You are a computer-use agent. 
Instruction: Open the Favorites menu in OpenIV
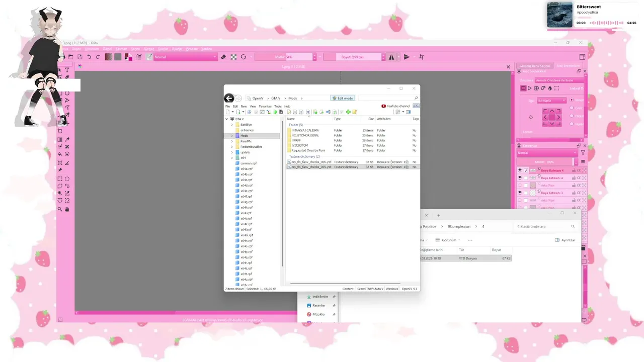click(265, 107)
